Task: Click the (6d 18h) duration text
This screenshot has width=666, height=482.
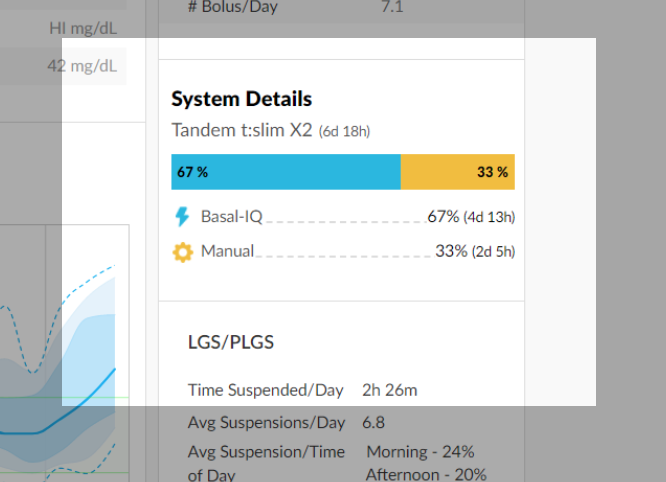Action: 344,131
